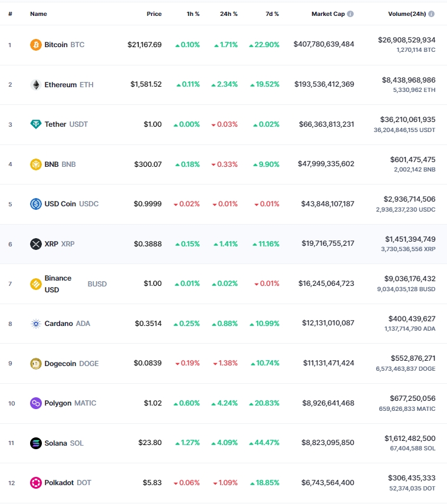Open Bitcoin volume $26,908,529,934 link
This screenshot has width=447, height=504.
click(406, 40)
